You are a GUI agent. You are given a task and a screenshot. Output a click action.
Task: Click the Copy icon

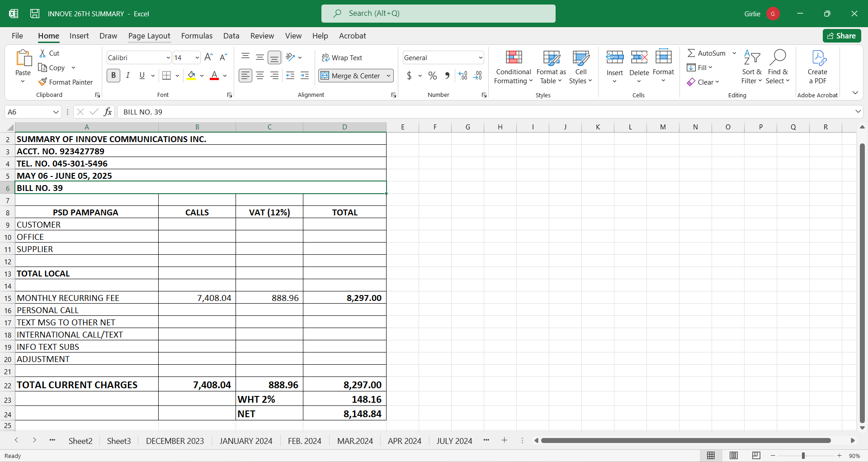(43, 68)
